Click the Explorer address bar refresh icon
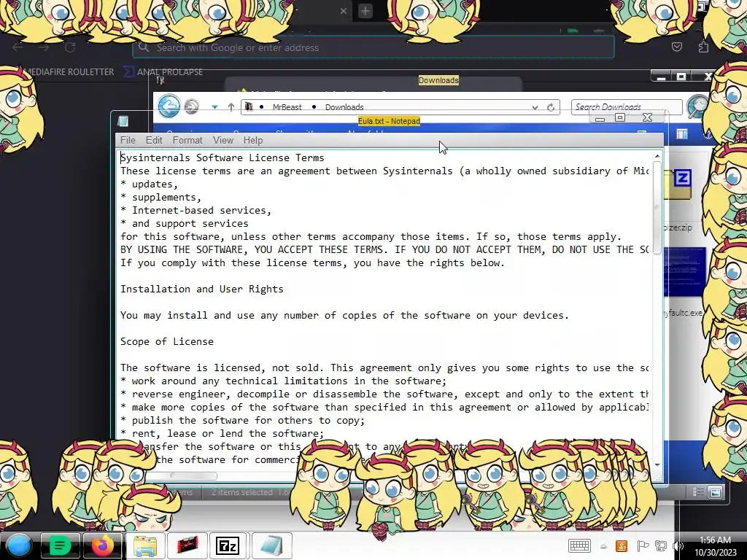Image resolution: width=747 pixels, height=560 pixels. pyautogui.click(x=551, y=107)
